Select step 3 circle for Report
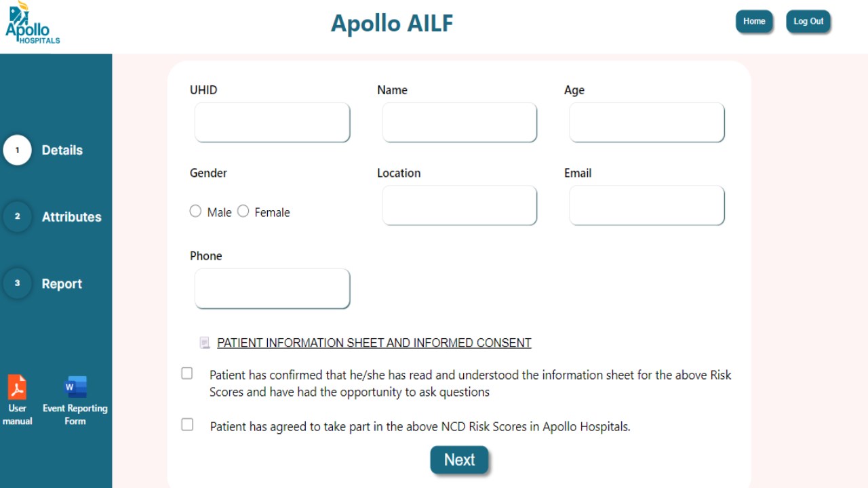 click(x=18, y=283)
